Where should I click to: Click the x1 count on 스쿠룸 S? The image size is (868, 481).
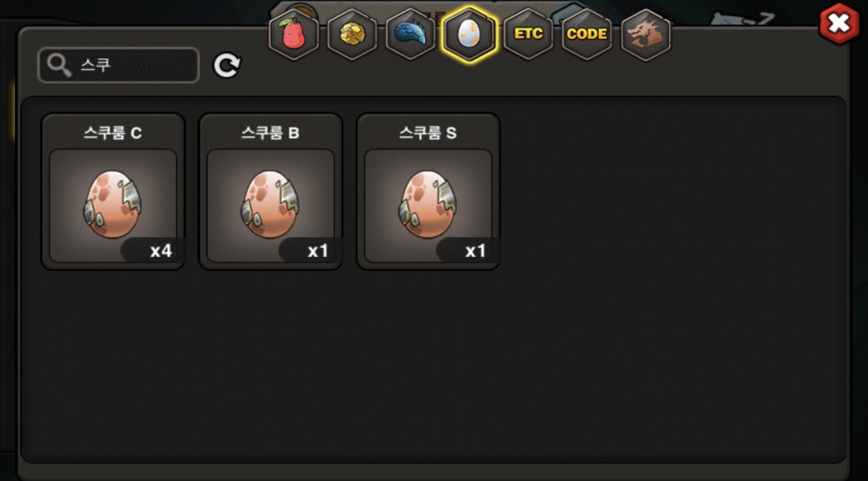(476, 251)
